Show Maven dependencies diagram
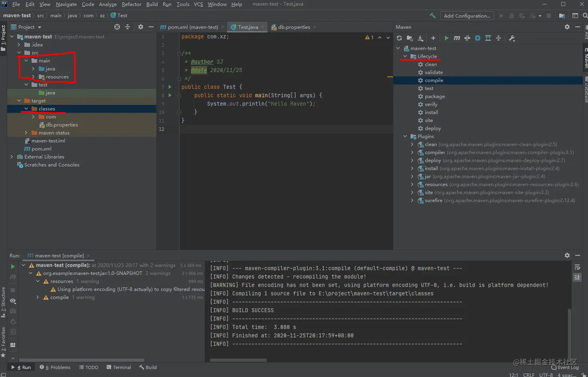Image resolution: width=588 pixels, height=377 pixels. tap(488, 38)
